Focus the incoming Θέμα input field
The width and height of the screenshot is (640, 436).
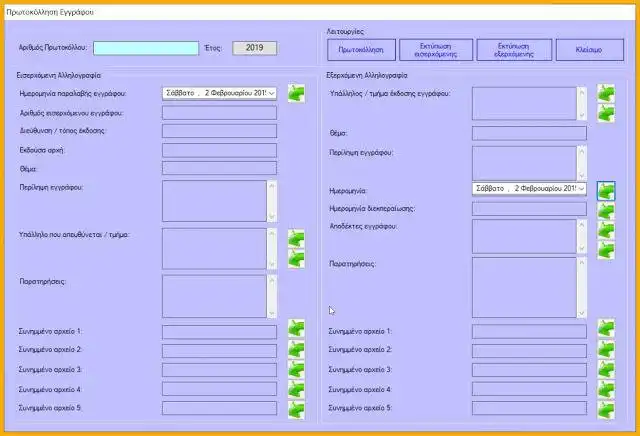click(219, 168)
